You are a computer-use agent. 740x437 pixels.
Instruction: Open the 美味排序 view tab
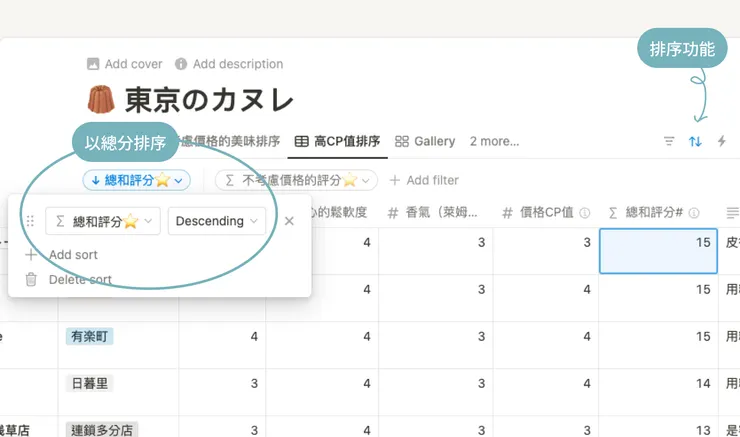tap(230, 141)
